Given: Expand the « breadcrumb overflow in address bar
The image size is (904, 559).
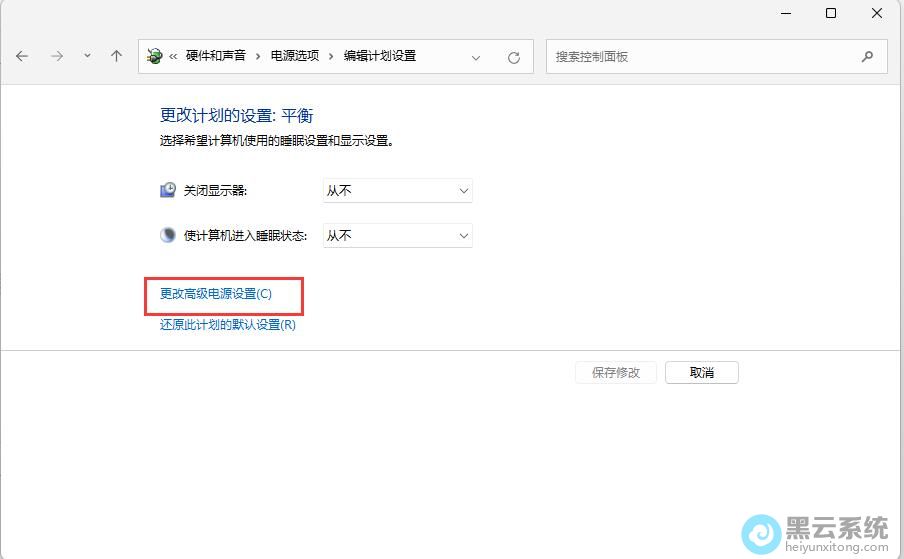Looking at the screenshot, I should 173,57.
